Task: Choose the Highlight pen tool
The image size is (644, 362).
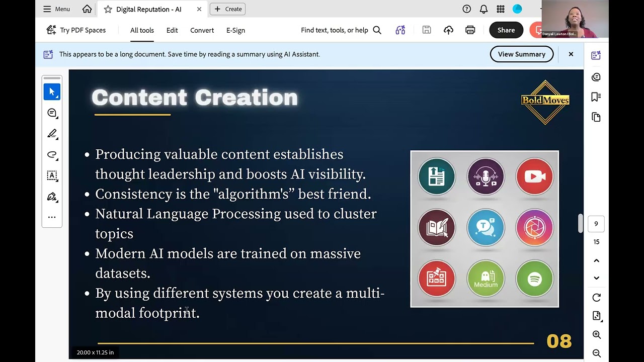Action: [52, 134]
